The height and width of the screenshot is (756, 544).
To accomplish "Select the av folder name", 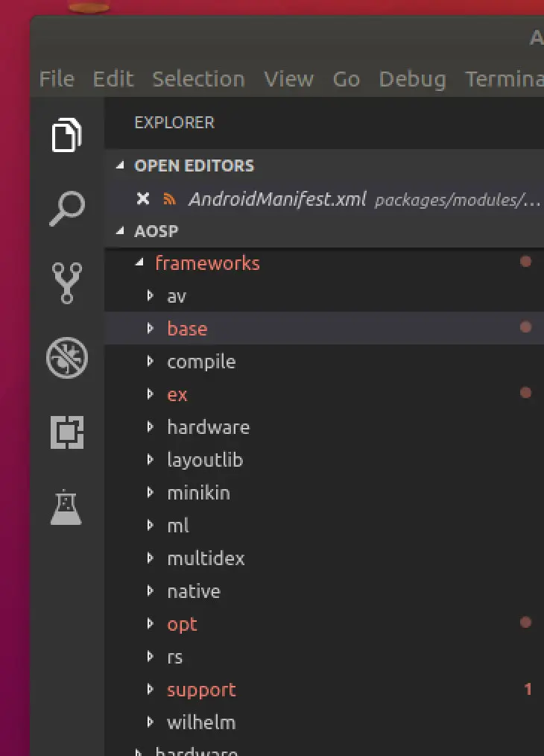I will (177, 297).
